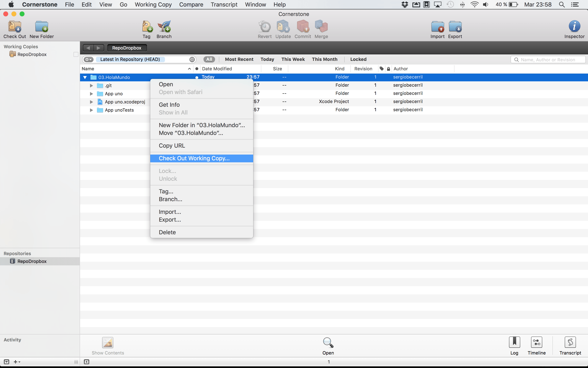Open the Dropbox menu bar icon

pos(405,4)
